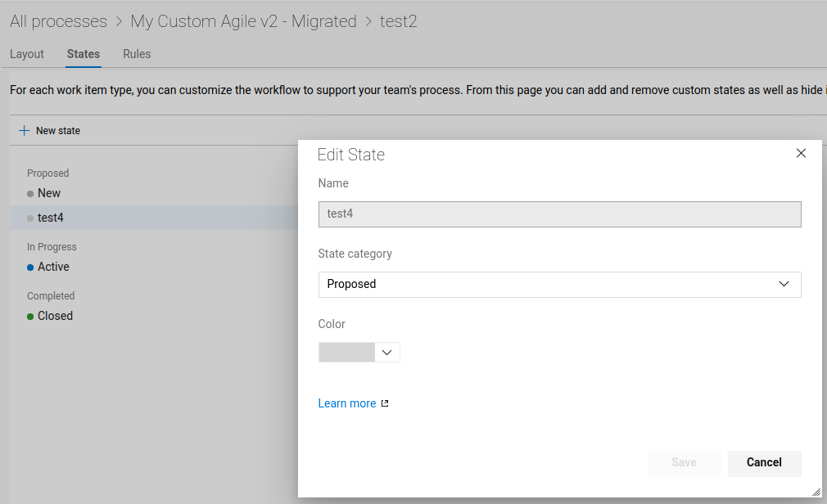Close the Edit State dialog
The height and width of the screenshot is (504, 827).
pos(801,153)
